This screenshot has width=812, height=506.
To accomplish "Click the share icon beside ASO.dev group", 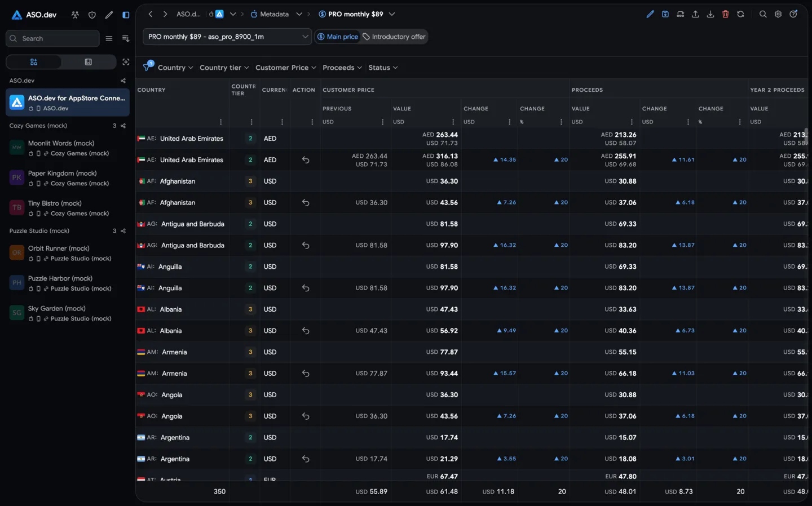I will (x=123, y=81).
